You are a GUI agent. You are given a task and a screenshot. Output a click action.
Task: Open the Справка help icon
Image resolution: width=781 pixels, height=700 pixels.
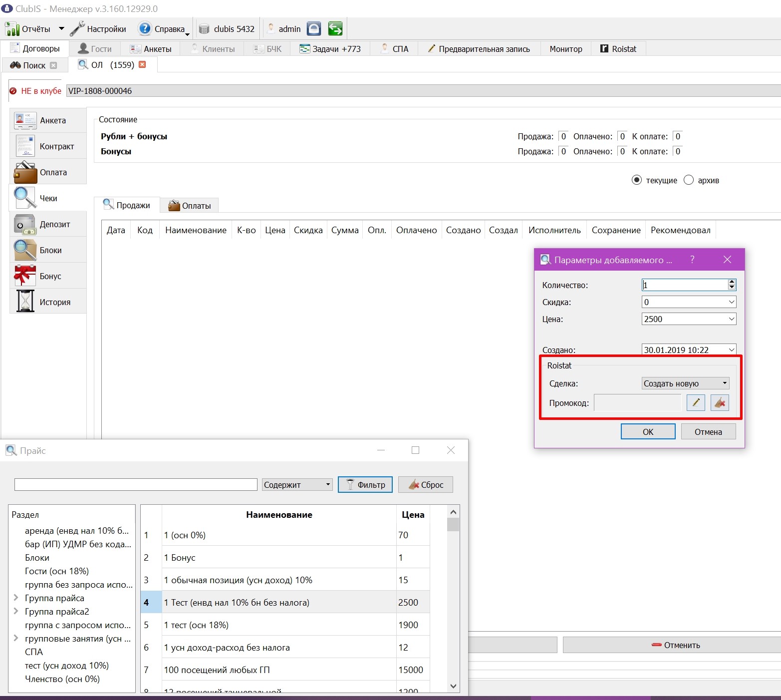[145, 29]
